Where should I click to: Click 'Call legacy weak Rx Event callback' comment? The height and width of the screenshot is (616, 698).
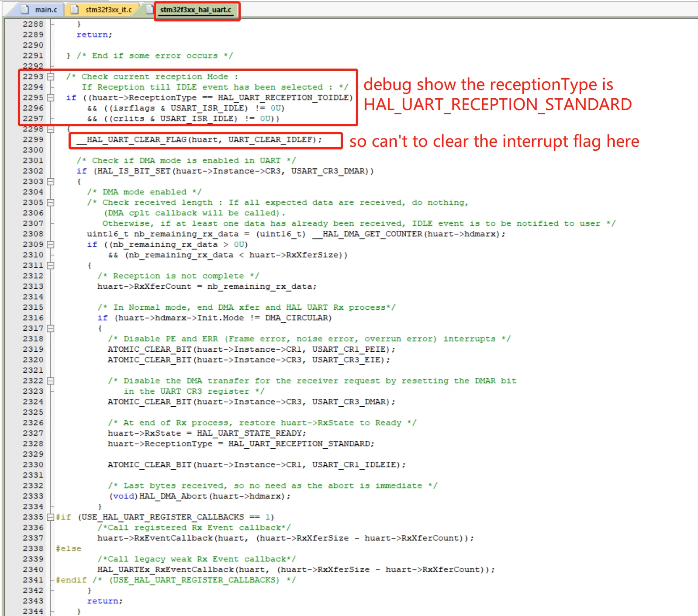[x=197, y=559]
